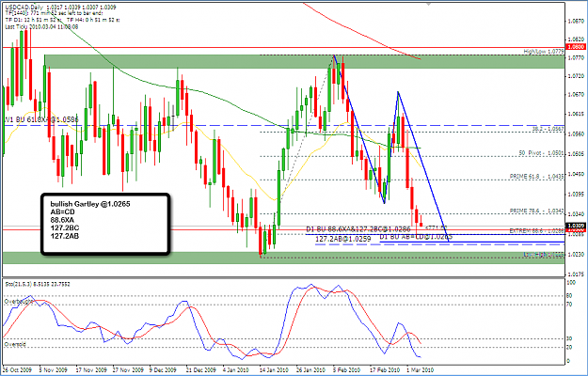
Task: Click the '9 Dec 2009' date label
Action: pos(163,369)
